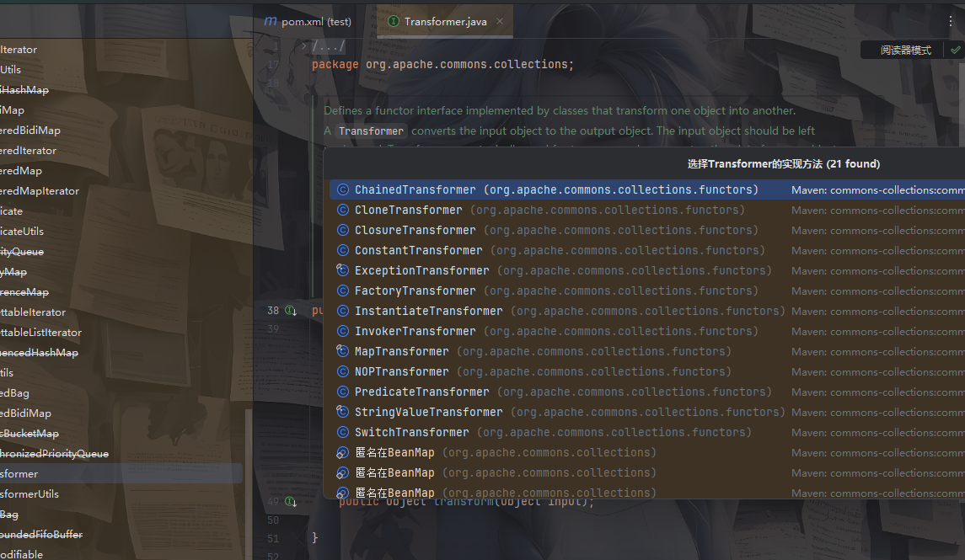
Task: Click the class icon beside PredicateTransformer
Action: click(343, 392)
